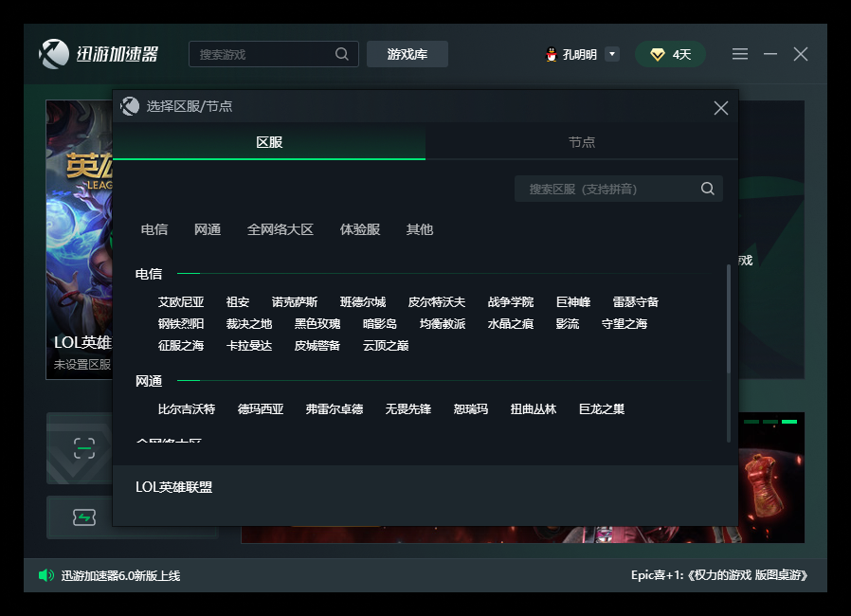The image size is (851, 616).
Task: Choose the 巨龙之巢 server
Action: point(602,409)
